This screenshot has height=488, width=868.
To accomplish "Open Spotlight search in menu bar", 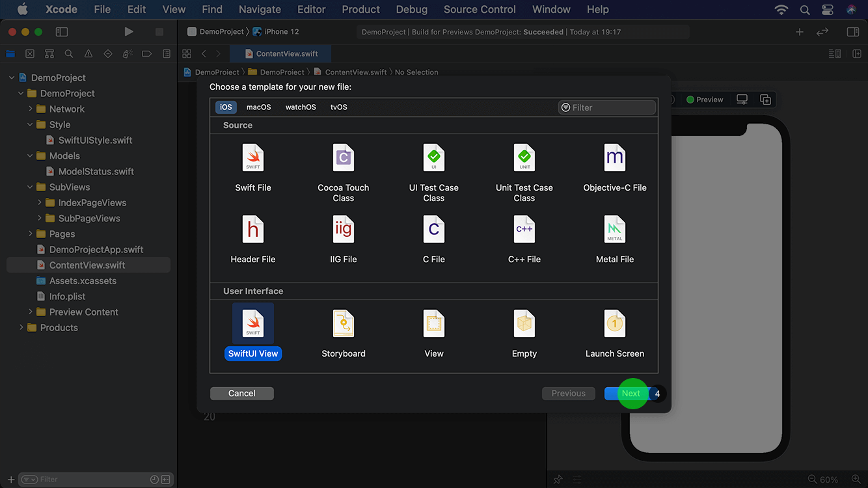I will click(x=805, y=9).
